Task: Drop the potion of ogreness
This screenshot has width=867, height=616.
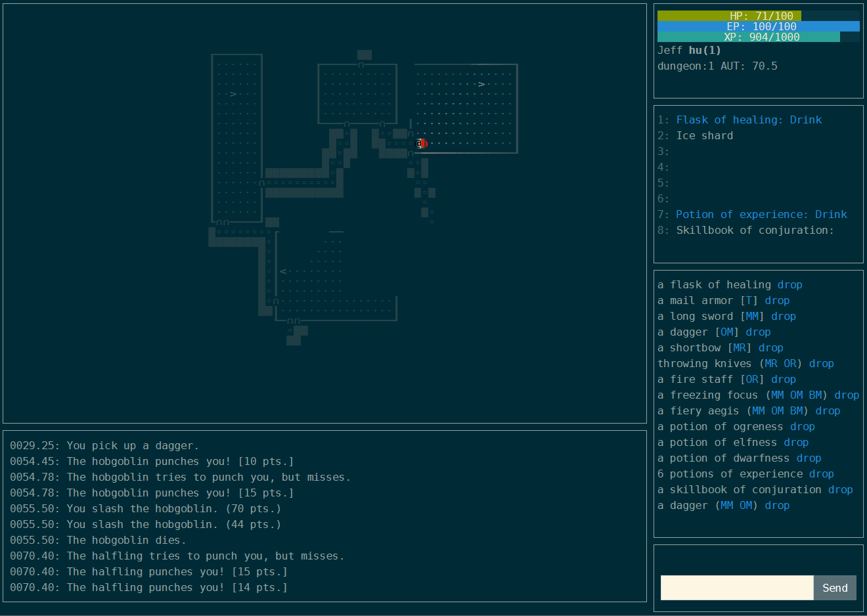Action: coord(803,426)
